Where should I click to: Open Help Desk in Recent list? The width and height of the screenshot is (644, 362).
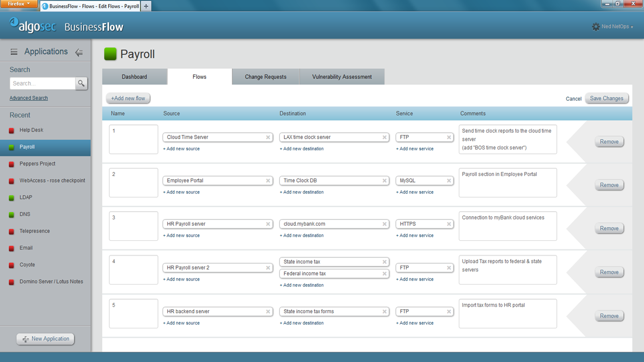pyautogui.click(x=45, y=130)
